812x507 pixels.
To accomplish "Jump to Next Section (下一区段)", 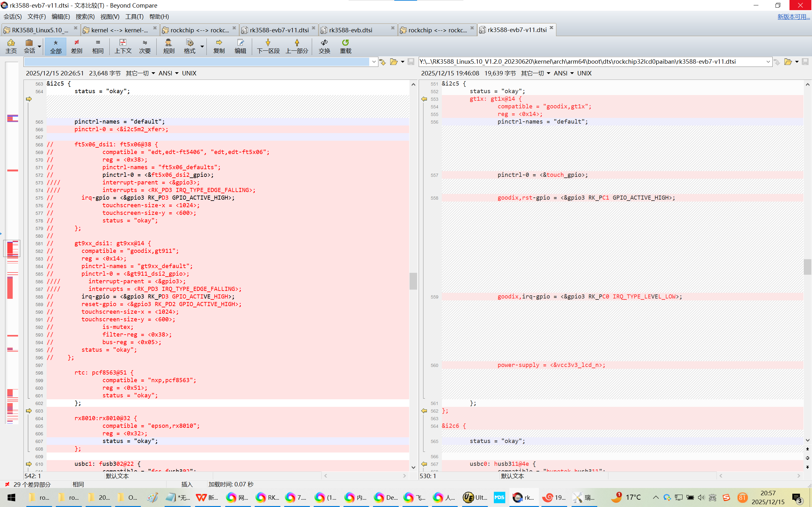I will click(268, 46).
